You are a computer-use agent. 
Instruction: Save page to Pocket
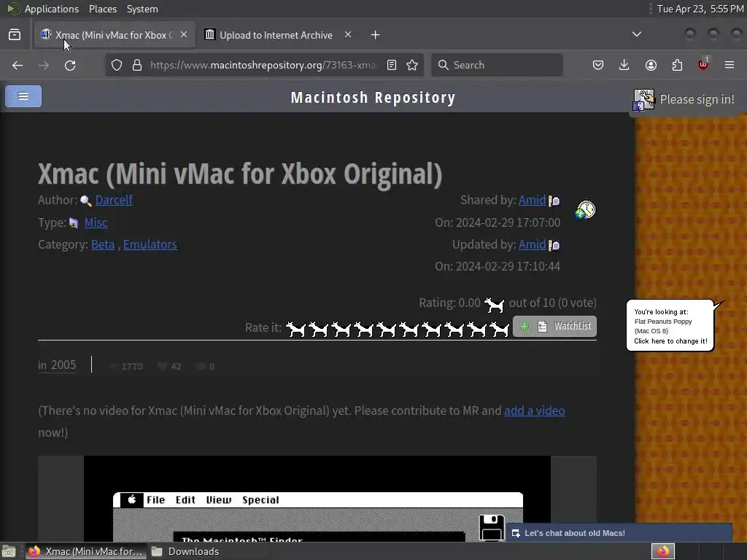coord(598,65)
